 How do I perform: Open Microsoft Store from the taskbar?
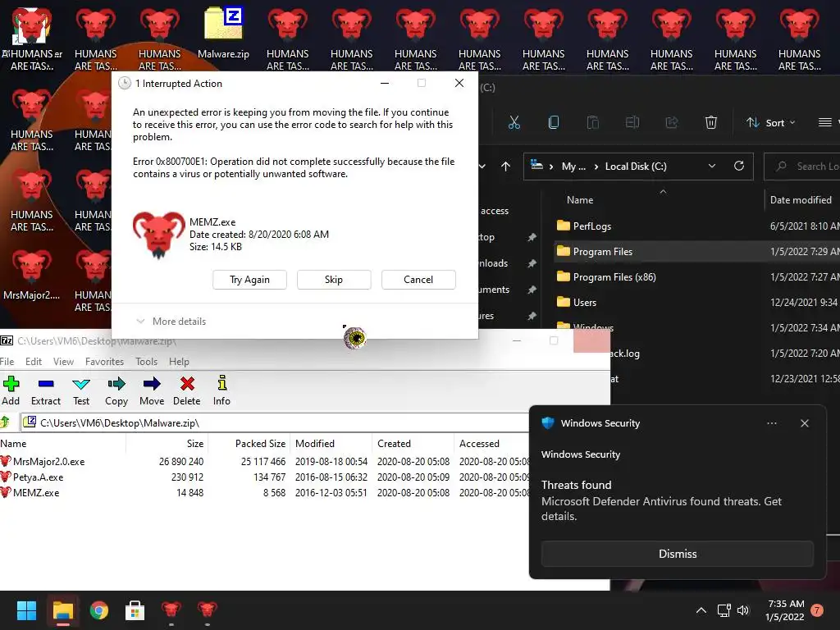tap(135, 610)
